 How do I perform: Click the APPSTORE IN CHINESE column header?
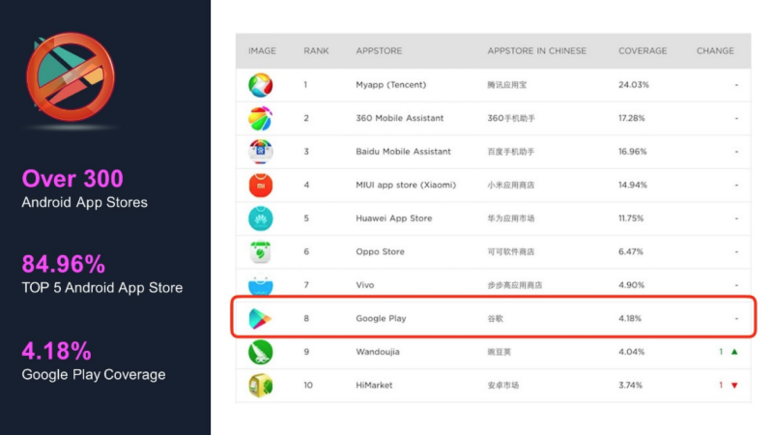point(537,51)
